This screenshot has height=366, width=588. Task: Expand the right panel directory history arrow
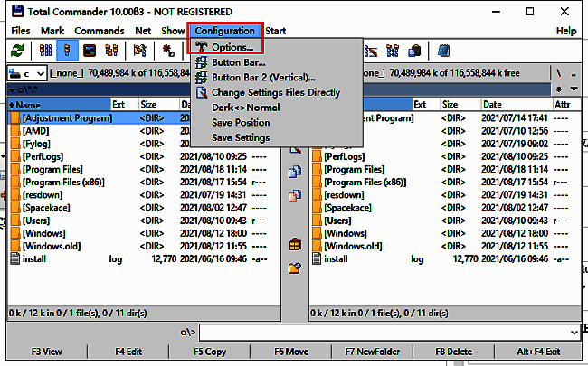[575, 89]
